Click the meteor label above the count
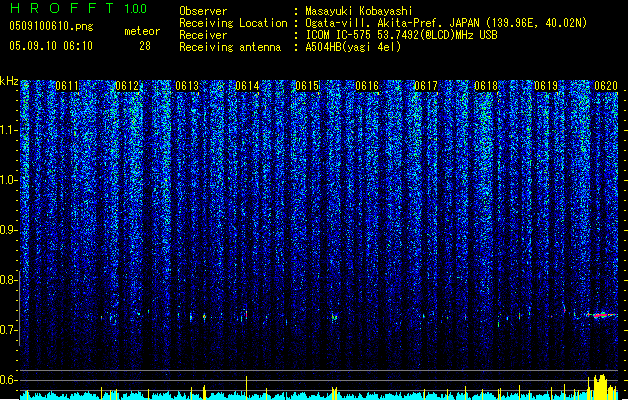 pos(142,31)
